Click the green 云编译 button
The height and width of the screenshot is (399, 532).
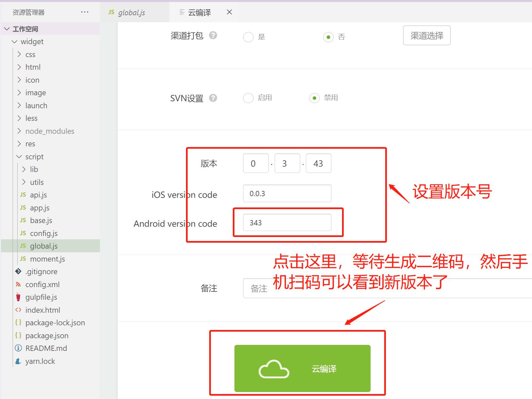[303, 368]
